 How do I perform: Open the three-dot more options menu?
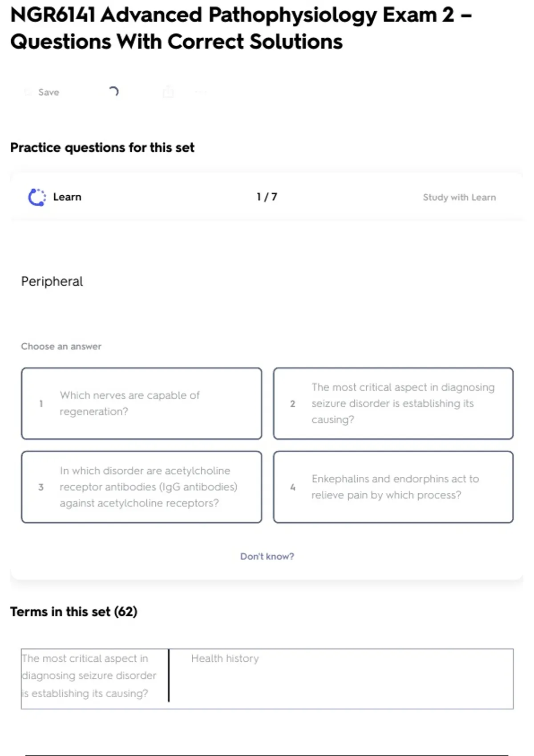[x=201, y=92]
